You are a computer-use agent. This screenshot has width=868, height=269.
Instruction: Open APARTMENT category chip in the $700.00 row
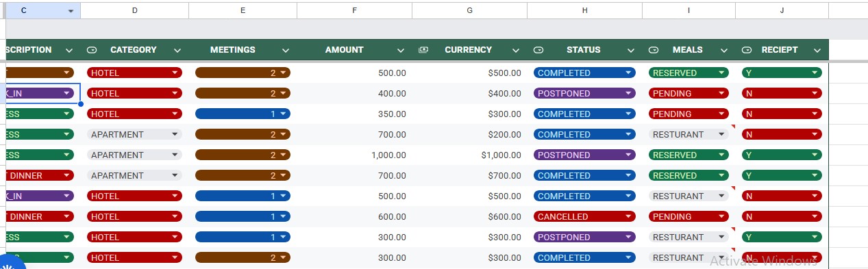tap(134, 175)
